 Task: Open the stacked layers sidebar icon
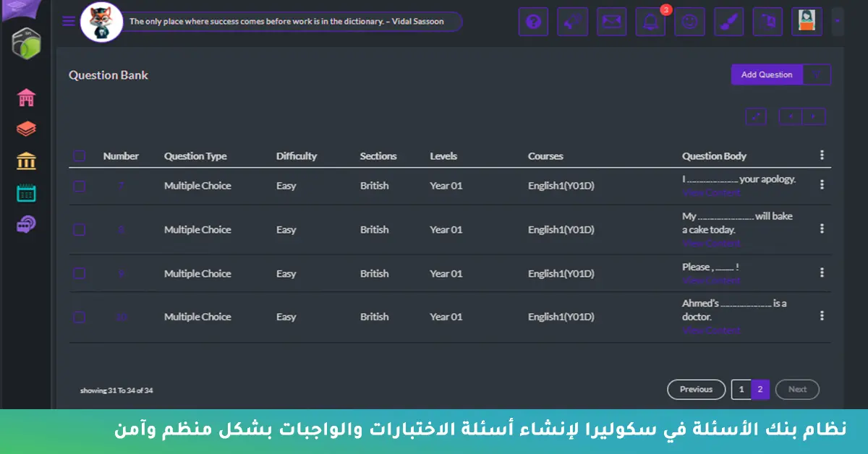(x=27, y=129)
